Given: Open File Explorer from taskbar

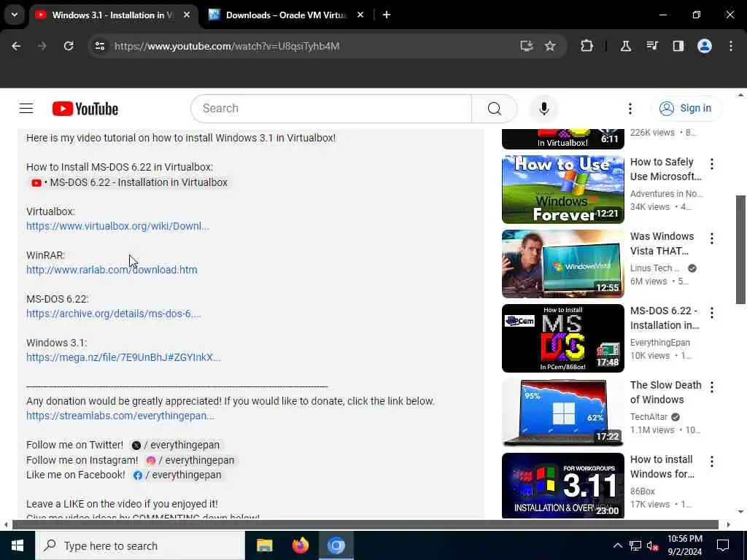Looking at the screenshot, I should tap(264, 545).
